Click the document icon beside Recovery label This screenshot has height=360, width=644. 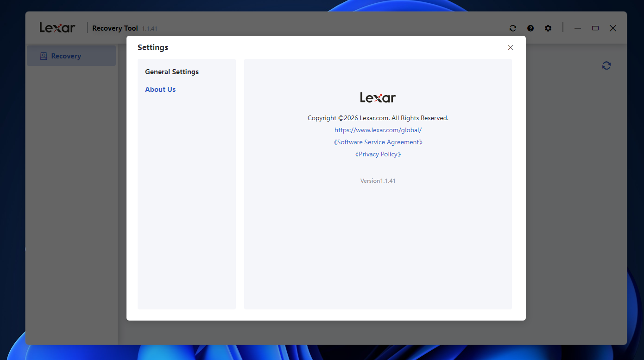point(44,55)
